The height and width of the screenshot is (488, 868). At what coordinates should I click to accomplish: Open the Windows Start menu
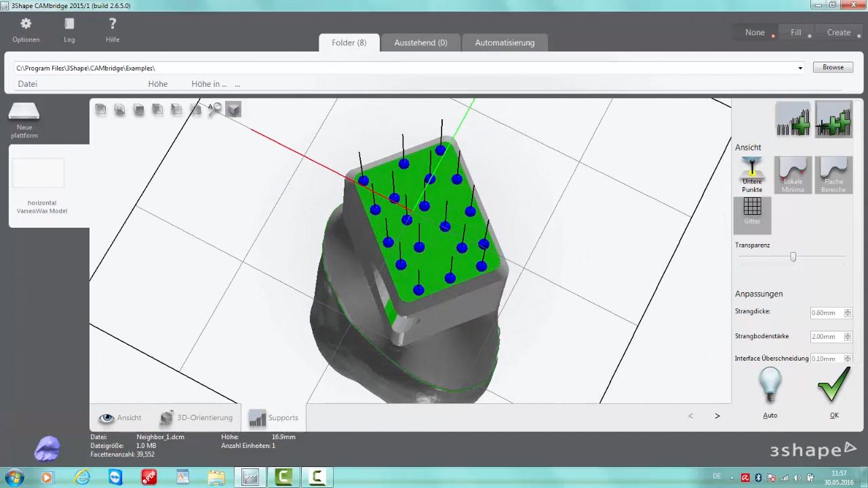pyautogui.click(x=14, y=476)
